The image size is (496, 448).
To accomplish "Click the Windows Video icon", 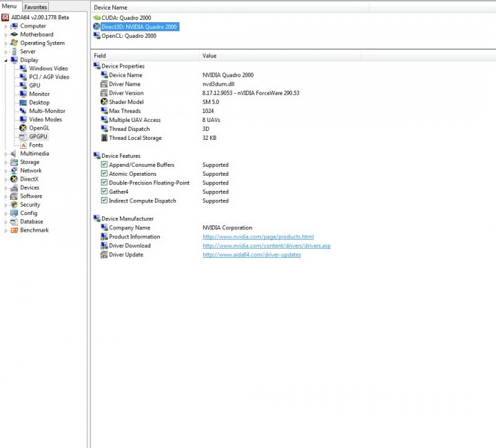I will coord(23,68).
